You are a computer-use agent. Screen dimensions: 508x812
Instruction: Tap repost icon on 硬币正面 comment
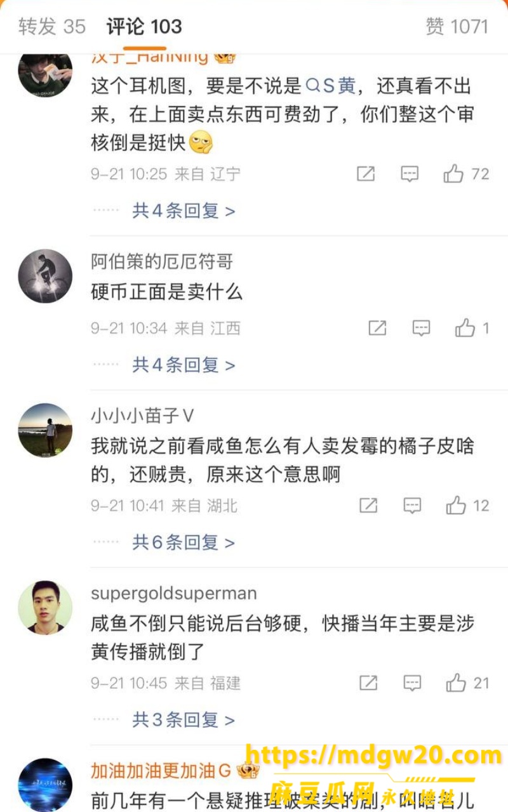[x=378, y=328]
